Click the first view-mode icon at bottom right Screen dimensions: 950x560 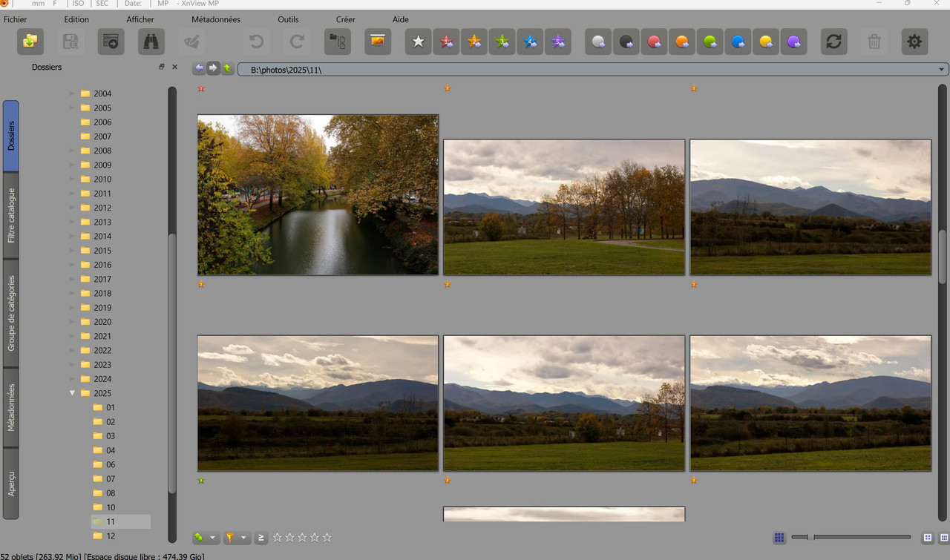(x=928, y=537)
